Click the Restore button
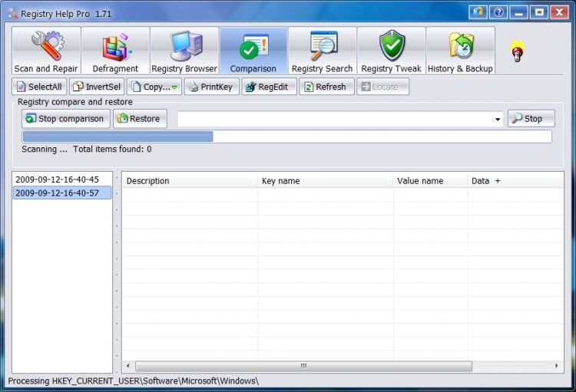The width and height of the screenshot is (576, 392). pyautogui.click(x=140, y=119)
